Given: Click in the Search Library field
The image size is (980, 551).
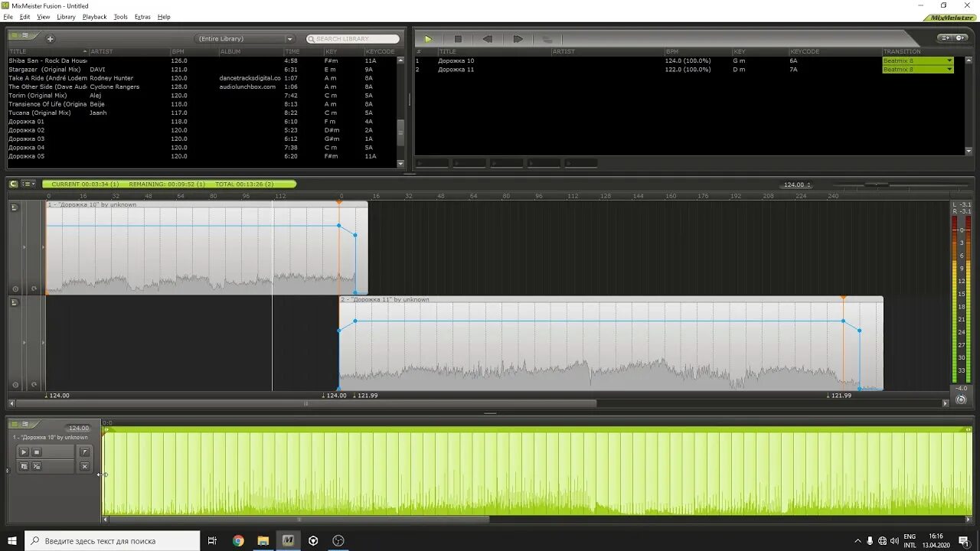Looking at the screenshot, I should coord(353,38).
